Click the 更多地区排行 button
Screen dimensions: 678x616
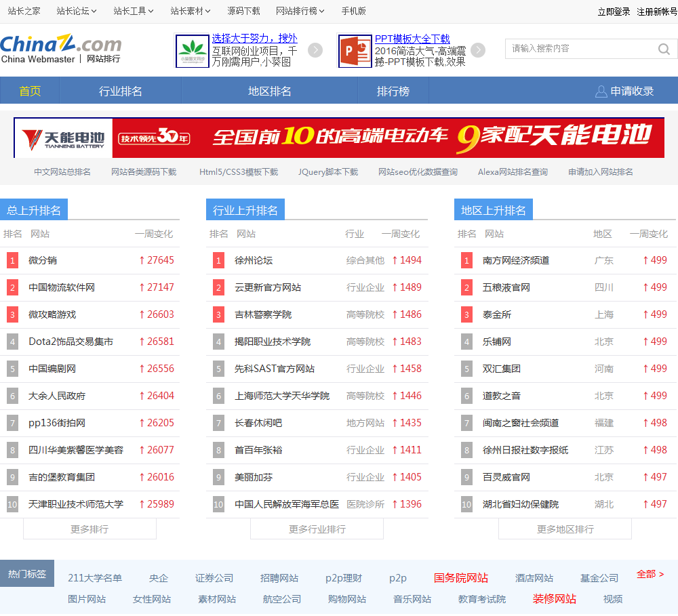tap(565, 529)
